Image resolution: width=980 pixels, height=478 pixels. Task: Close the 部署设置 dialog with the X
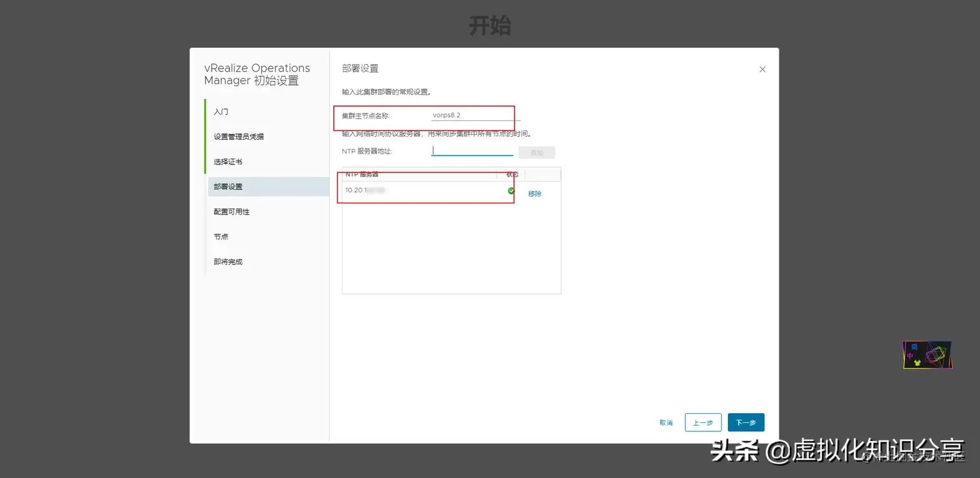click(762, 69)
